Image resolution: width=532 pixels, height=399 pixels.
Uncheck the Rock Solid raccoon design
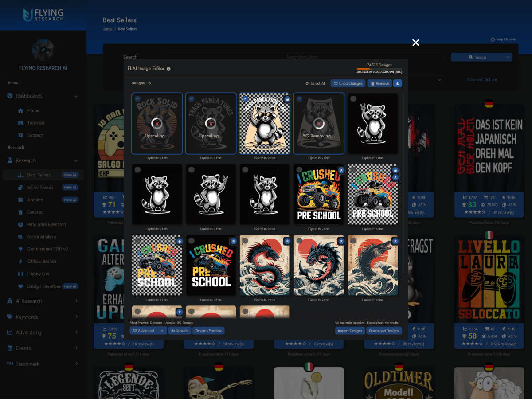(137, 98)
